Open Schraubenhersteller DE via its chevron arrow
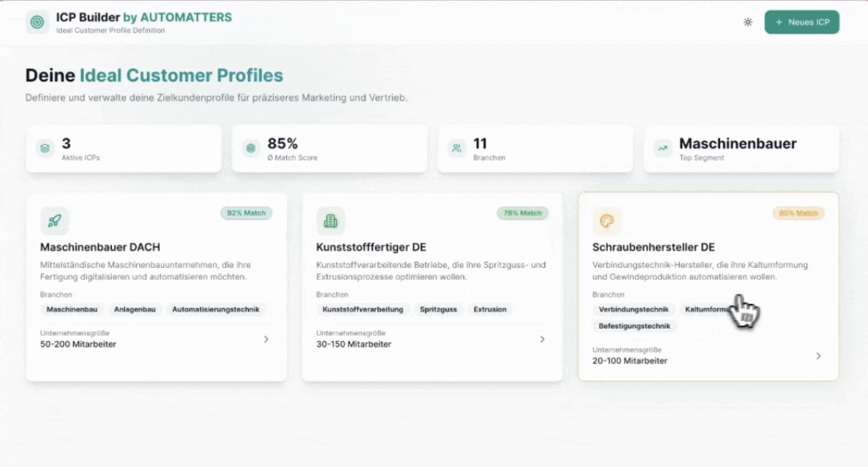The image size is (868, 467). coord(819,356)
